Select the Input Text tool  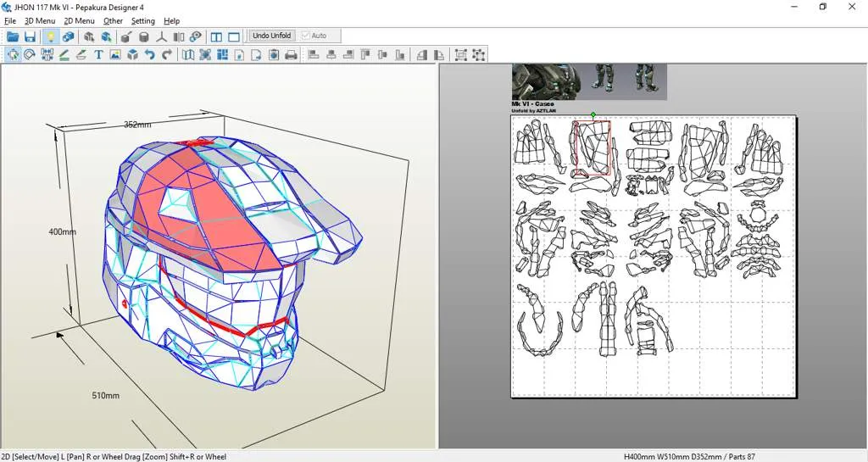[x=98, y=55]
